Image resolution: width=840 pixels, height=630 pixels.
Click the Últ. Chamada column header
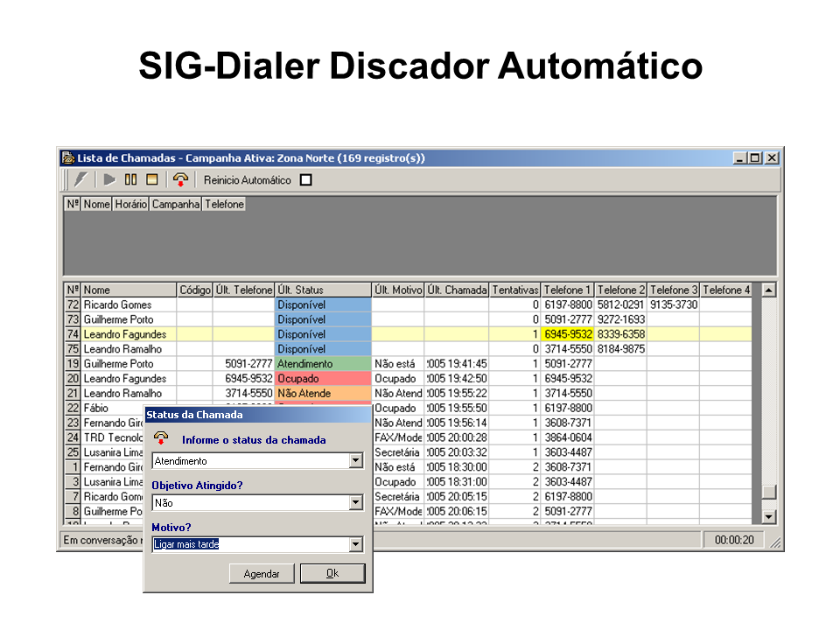point(457,290)
